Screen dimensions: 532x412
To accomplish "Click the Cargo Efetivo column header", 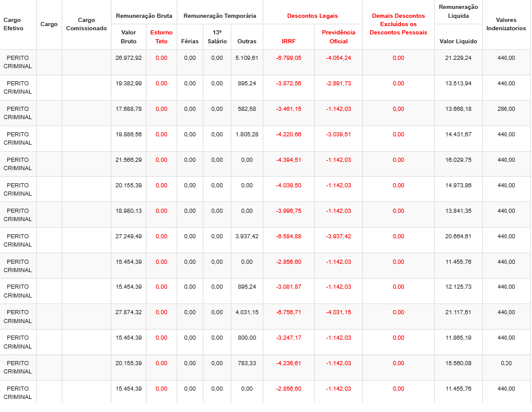I will (12, 24).
